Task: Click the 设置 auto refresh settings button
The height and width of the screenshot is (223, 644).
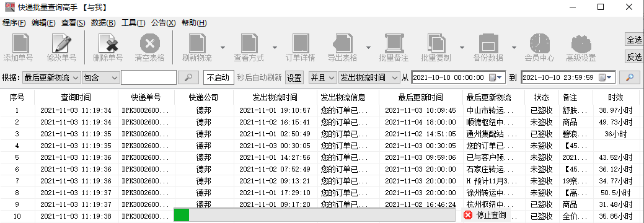Action: pyautogui.click(x=294, y=77)
